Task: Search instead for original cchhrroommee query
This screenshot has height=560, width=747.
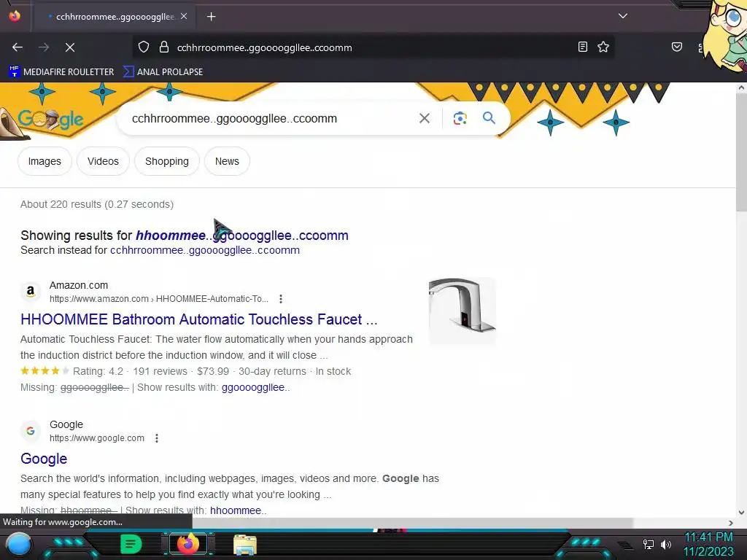Action: (205, 250)
